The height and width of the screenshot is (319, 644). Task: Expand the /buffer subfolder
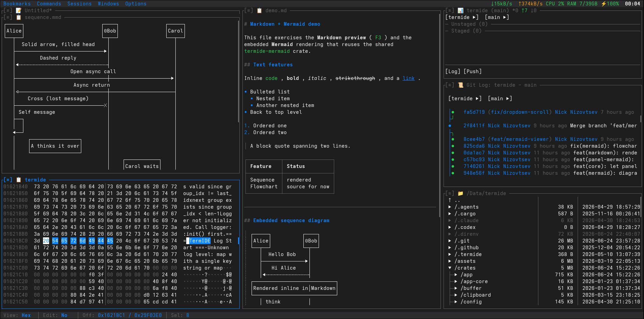click(456, 288)
